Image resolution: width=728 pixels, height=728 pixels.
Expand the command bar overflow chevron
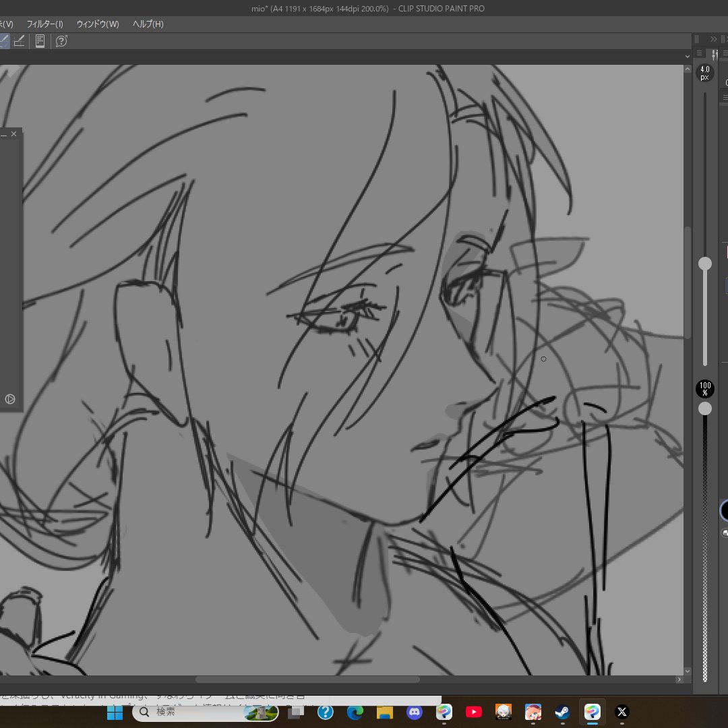tap(687, 56)
